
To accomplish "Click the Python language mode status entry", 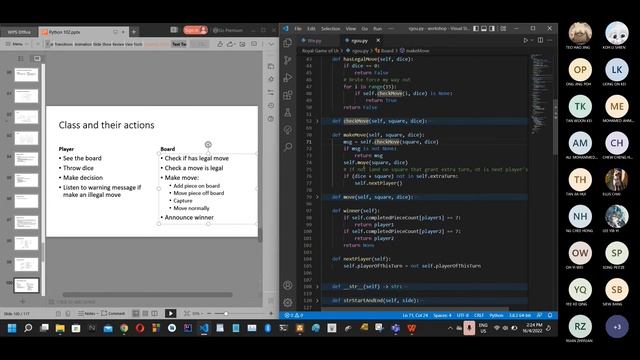I will point(496,315).
